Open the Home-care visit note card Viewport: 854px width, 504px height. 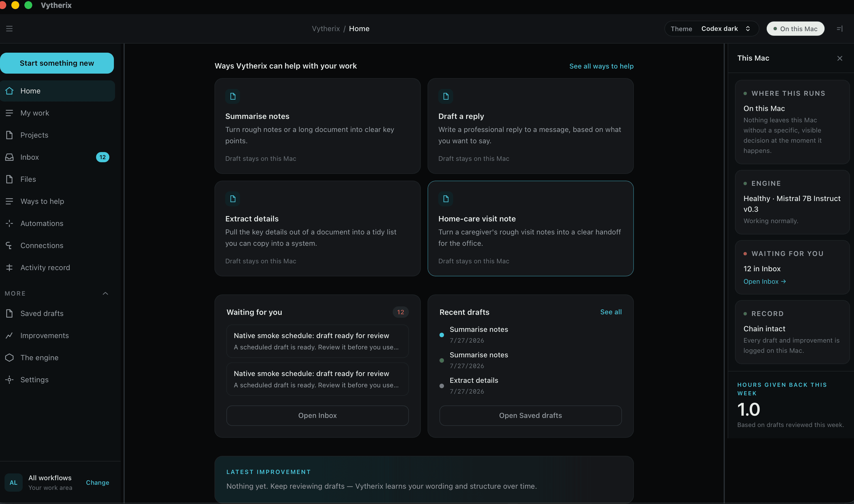(x=530, y=228)
